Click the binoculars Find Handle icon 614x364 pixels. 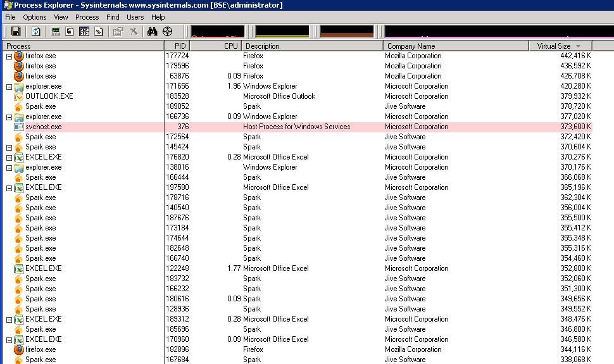coord(153,32)
